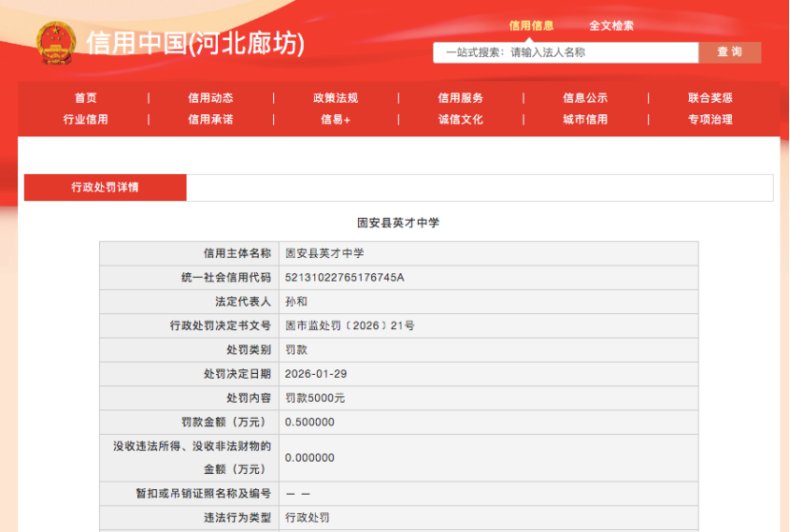Click the 信用中国(河北廊坊) site title
This screenshot has height=532, width=790.
pyautogui.click(x=195, y=44)
